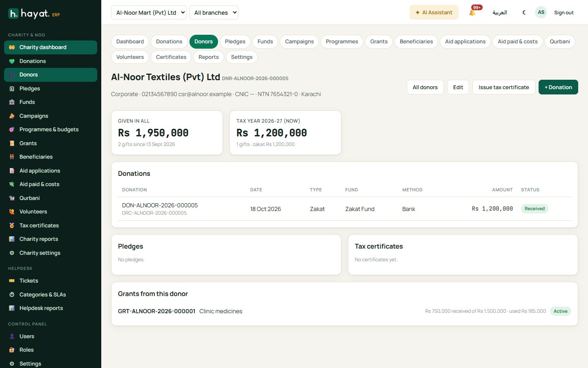Open Users in the control panel
The width and height of the screenshot is (588, 368).
[51, 337]
